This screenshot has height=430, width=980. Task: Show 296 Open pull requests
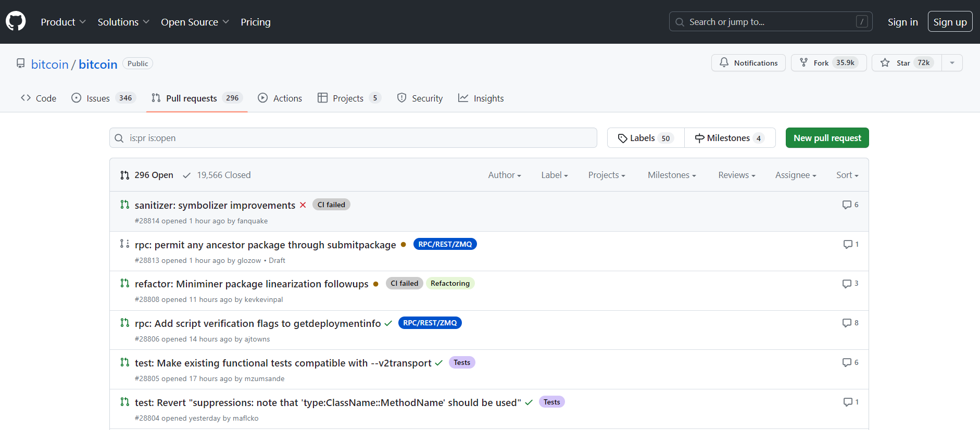point(147,175)
